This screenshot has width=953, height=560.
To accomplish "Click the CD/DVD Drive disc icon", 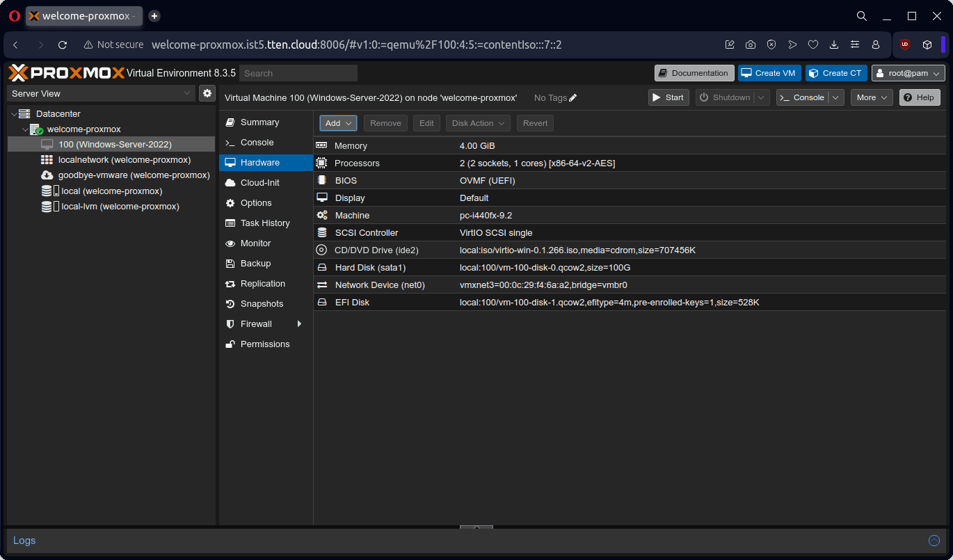I will pyautogui.click(x=321, y=250).
